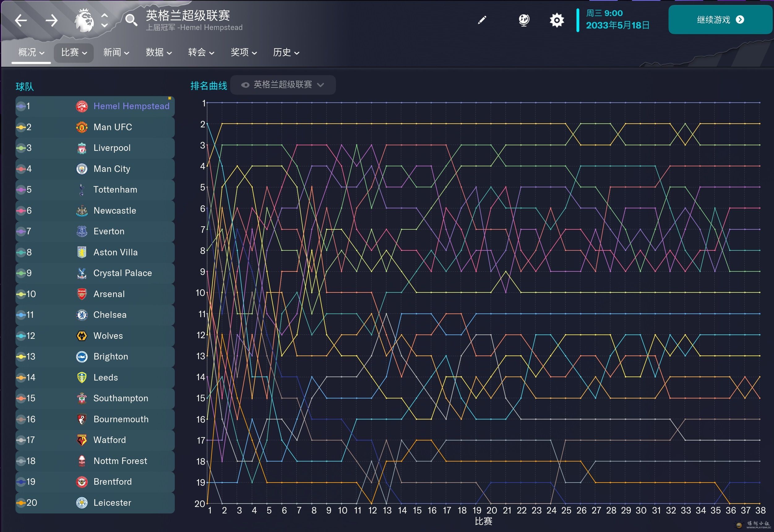Open the 概况 tab menu
This screenshot has width=774, height=532.
pyautogui.click(x=31, y=52)
